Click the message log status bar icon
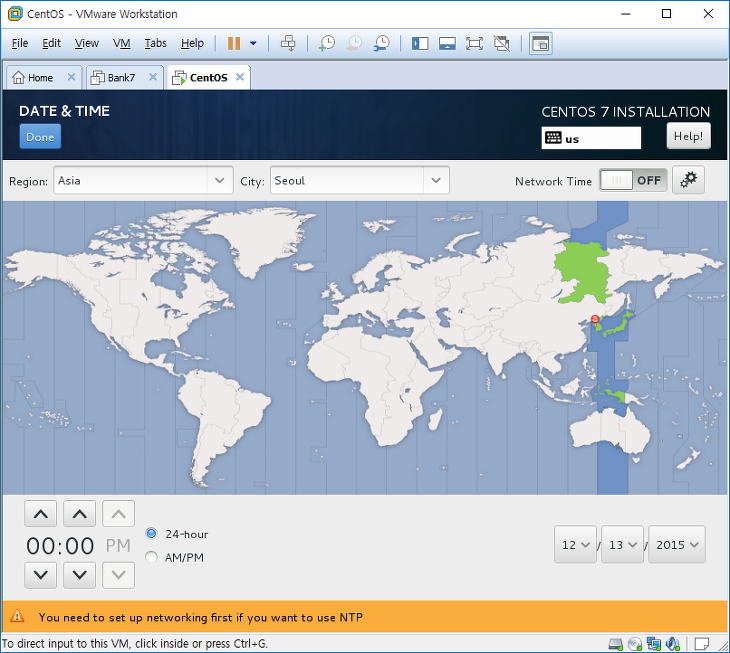This screenshot has height=653, width=730. click(x=702, y=644)
